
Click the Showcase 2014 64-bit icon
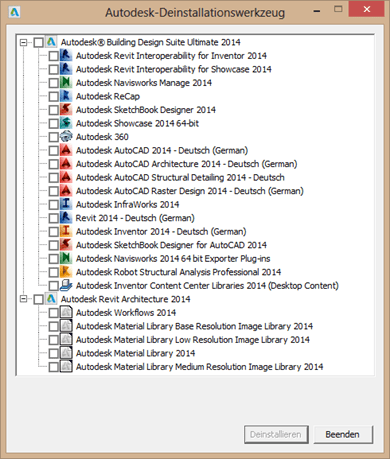point(66,123)
